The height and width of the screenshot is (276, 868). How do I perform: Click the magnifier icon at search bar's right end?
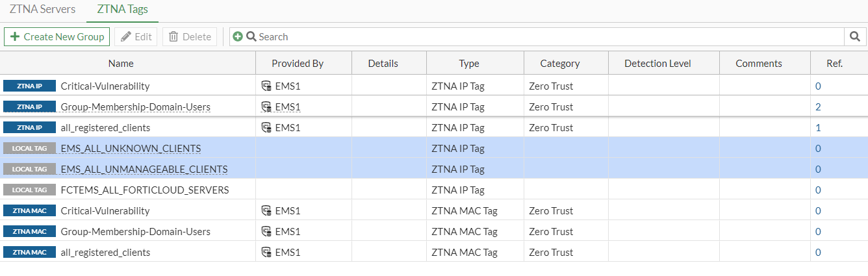coord(856,36)
